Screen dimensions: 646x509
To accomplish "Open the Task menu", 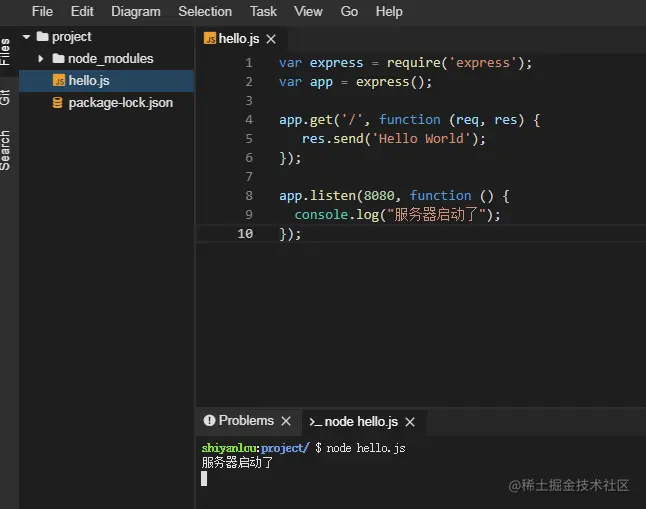I will click(263, 12).
